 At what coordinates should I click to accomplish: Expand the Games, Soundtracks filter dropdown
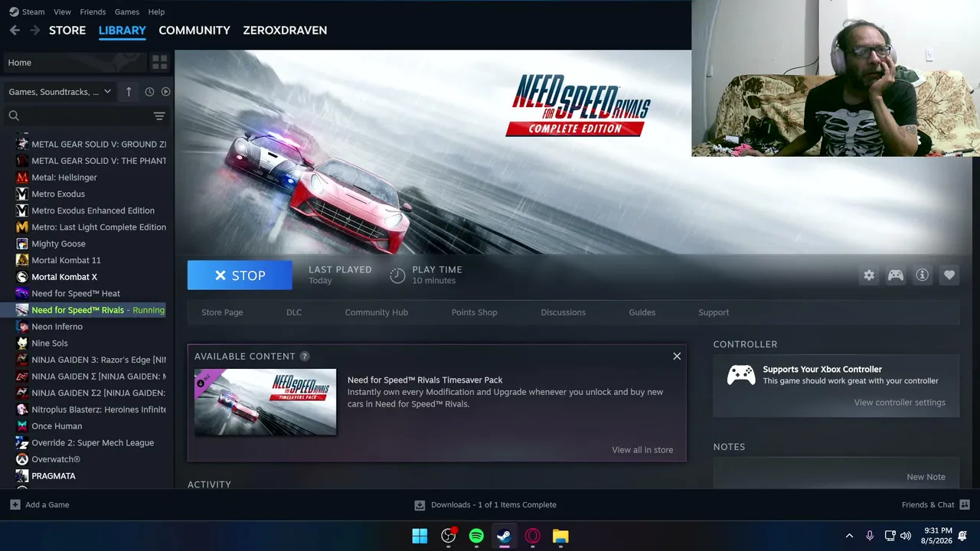(x=60, y=92)
